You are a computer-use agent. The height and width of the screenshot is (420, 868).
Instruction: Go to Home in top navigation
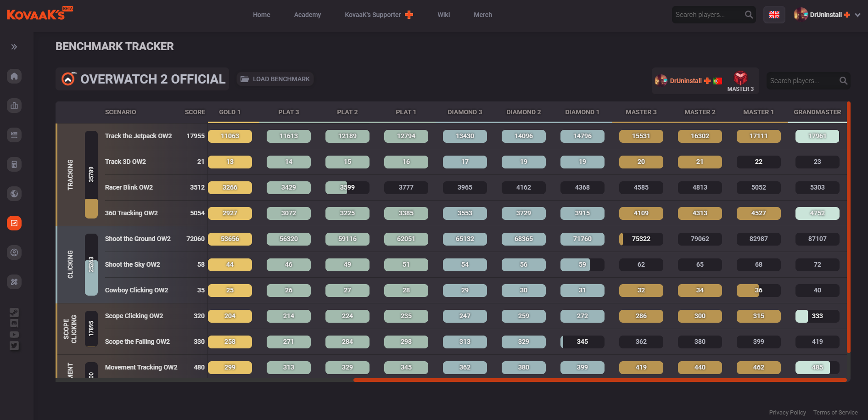[x=262, y=15]
